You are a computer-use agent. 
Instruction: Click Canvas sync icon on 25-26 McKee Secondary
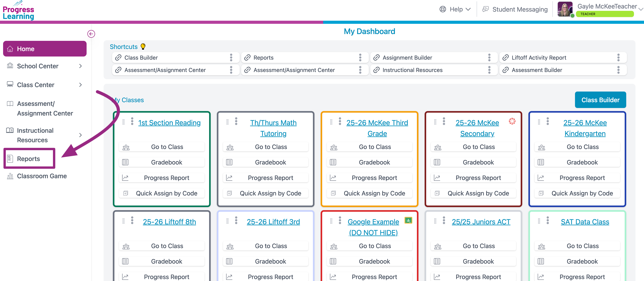[512, 121]
